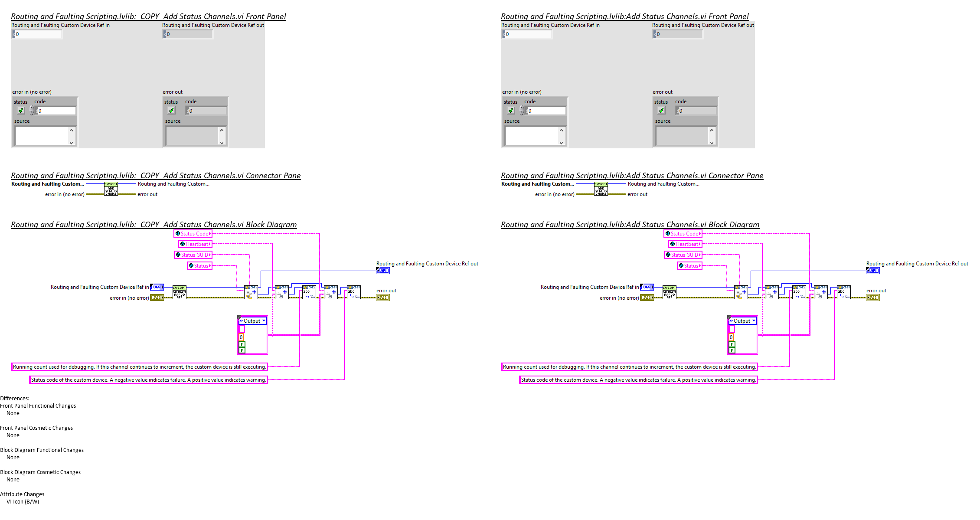The image size is (980, 520).
Task: Click the error out terminal in the COPY block diagram
Action: click(x=382, y=298)
